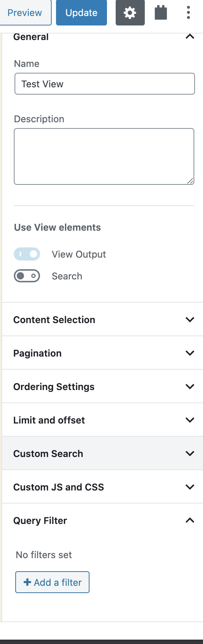Collapse the General section chevron
203x644 pixels.
[x=190, y=36]
